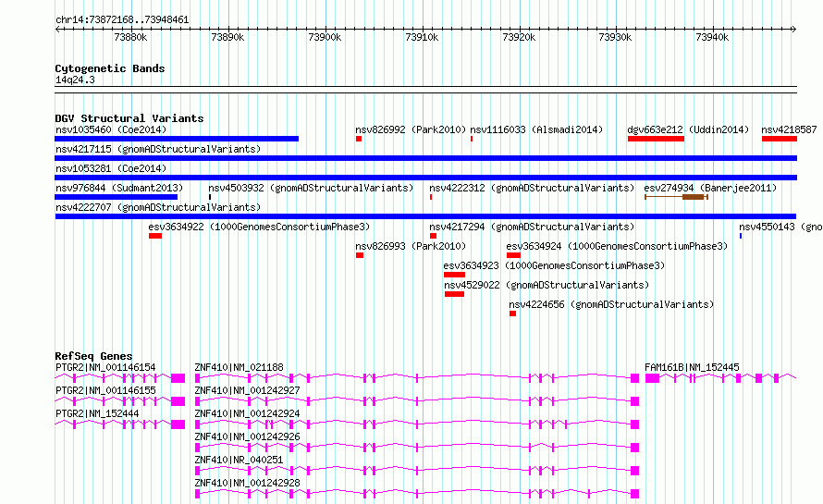
Task: Click the nsv1035460 (Coe2014) blue variant bar
Action: pos(177,139)
